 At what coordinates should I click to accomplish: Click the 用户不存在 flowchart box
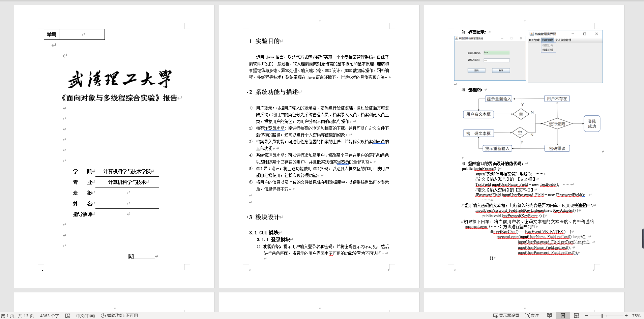point(557,99)
